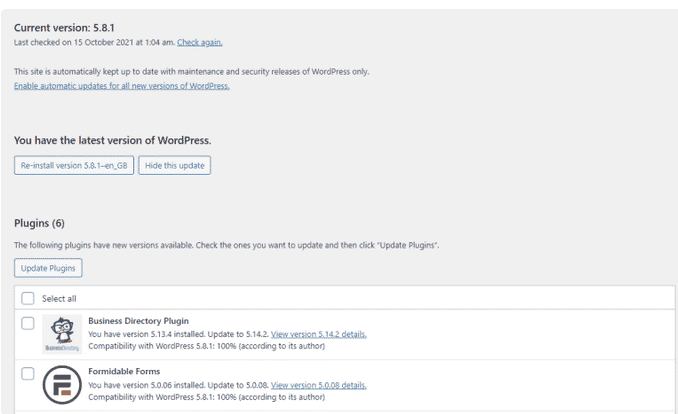The height and width of the screenshot is (414, 678).
Task: Click Business Directory compatibility 100% line
Action: point(207,346)
